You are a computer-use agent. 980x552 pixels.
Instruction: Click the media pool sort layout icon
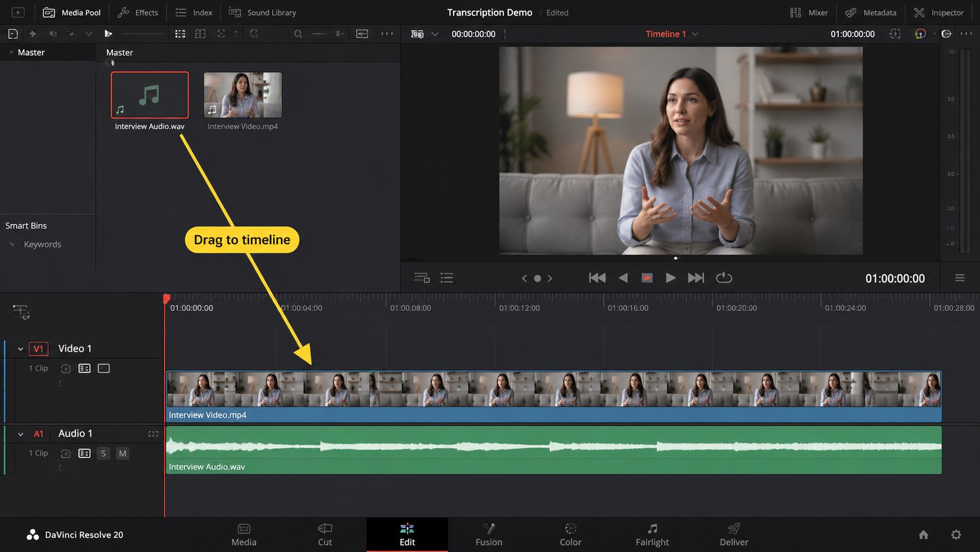click(362, 34)
